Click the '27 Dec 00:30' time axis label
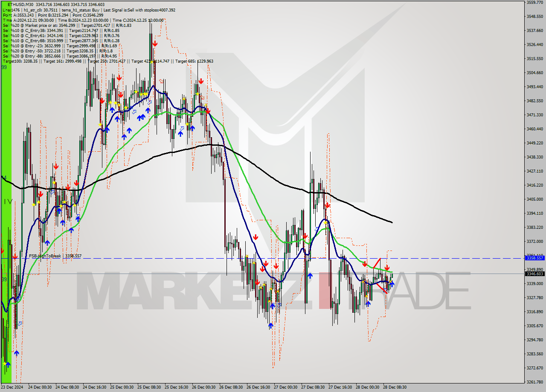 coord(285,387)
